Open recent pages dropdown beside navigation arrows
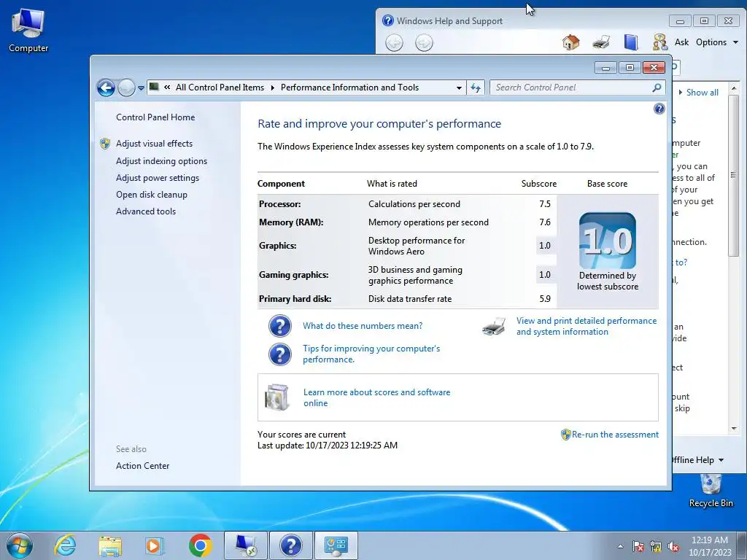 pos(141,88)
